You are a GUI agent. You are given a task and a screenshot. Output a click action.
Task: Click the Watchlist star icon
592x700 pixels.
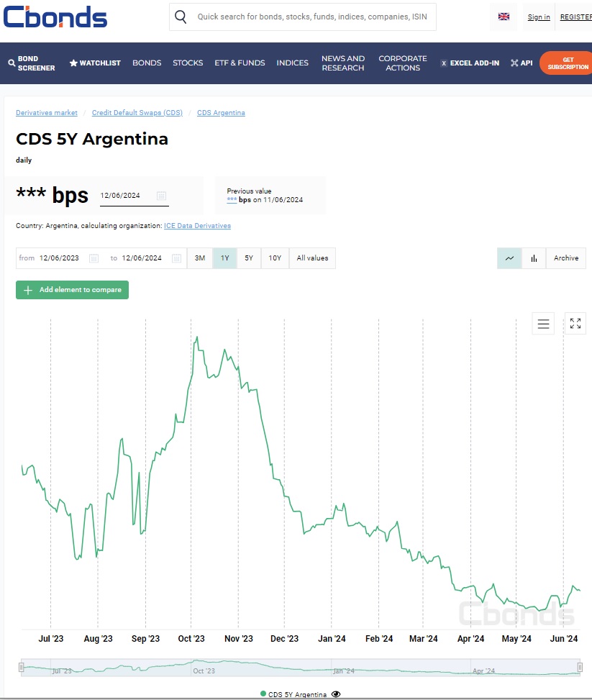point(73,63)
